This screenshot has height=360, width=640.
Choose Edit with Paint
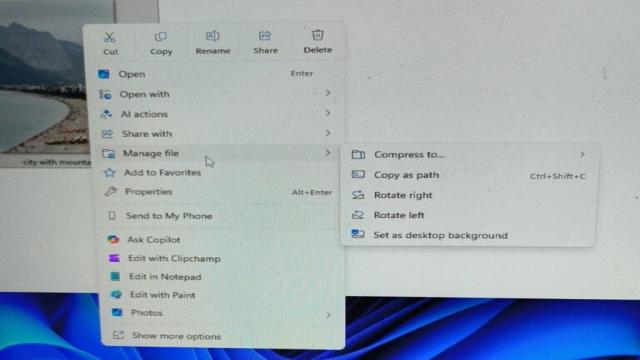[x=222, y=295]
